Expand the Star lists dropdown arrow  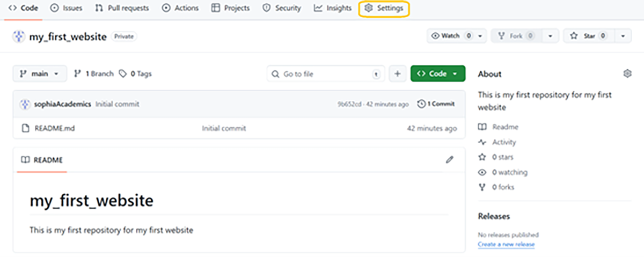622,36
